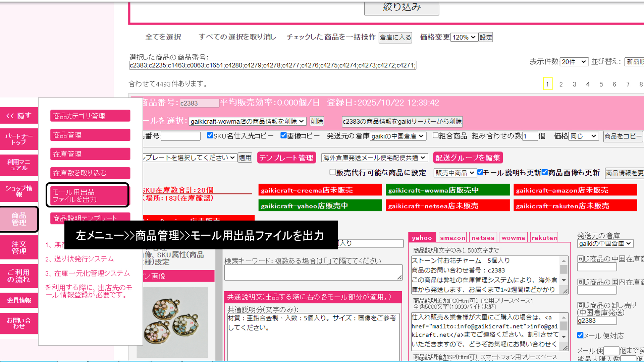644x362 pixels.
Task: Click 配送グループを編集 button
Action: 468,158
